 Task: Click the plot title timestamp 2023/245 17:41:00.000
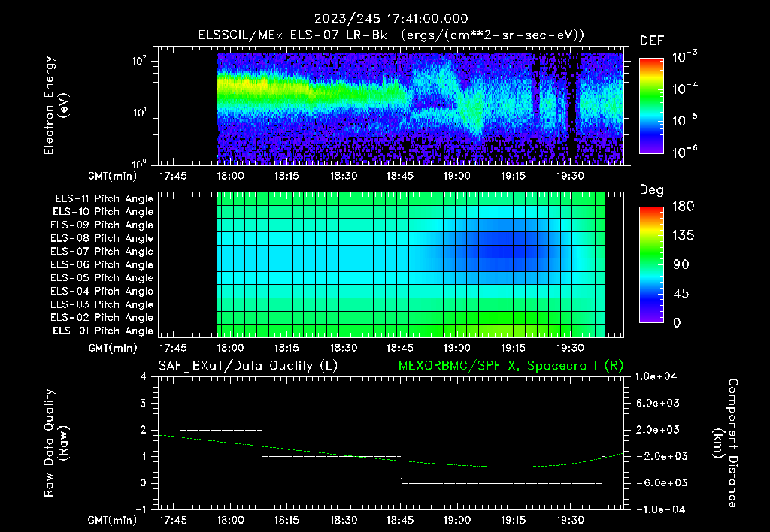[x=391, y=19]
